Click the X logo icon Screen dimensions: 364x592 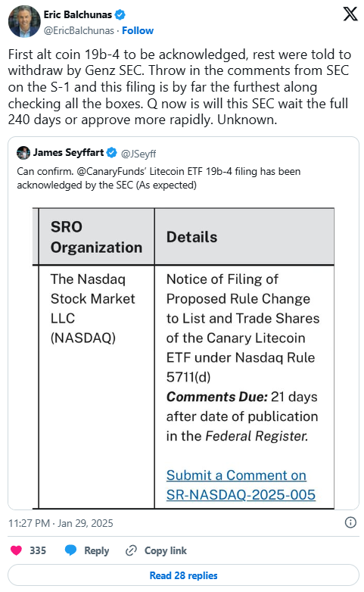pyautogui.click(x=350, y=14)
